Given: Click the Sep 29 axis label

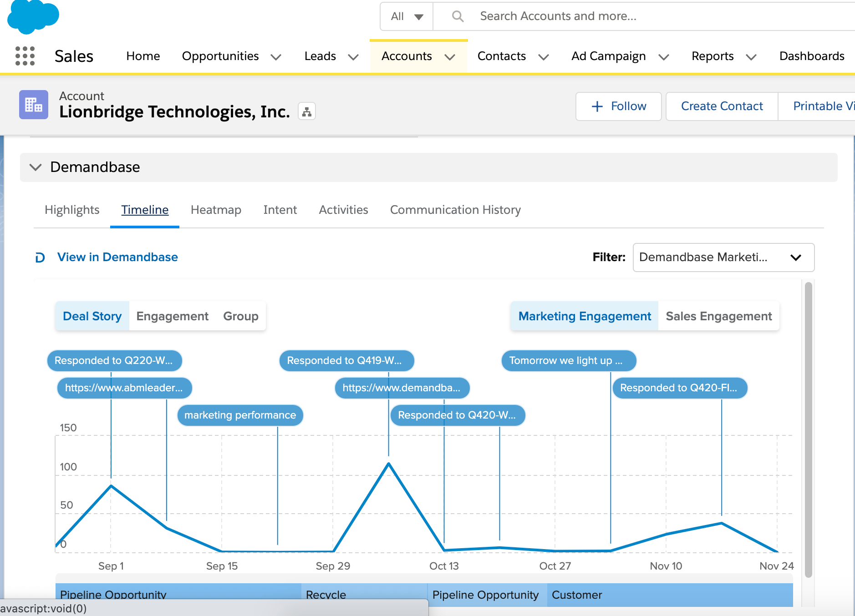Looking at the screenshot, I should 333,566.
